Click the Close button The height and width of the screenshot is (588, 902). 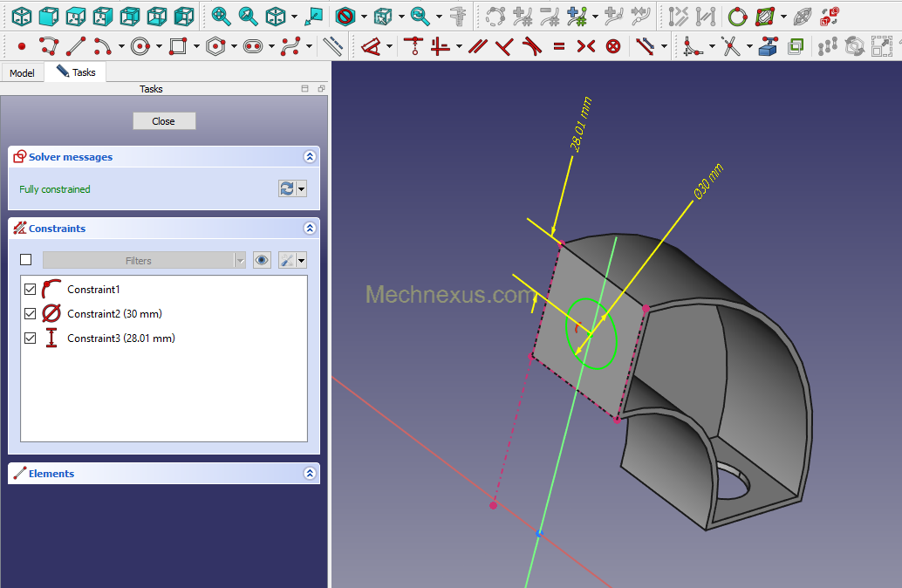164,121
